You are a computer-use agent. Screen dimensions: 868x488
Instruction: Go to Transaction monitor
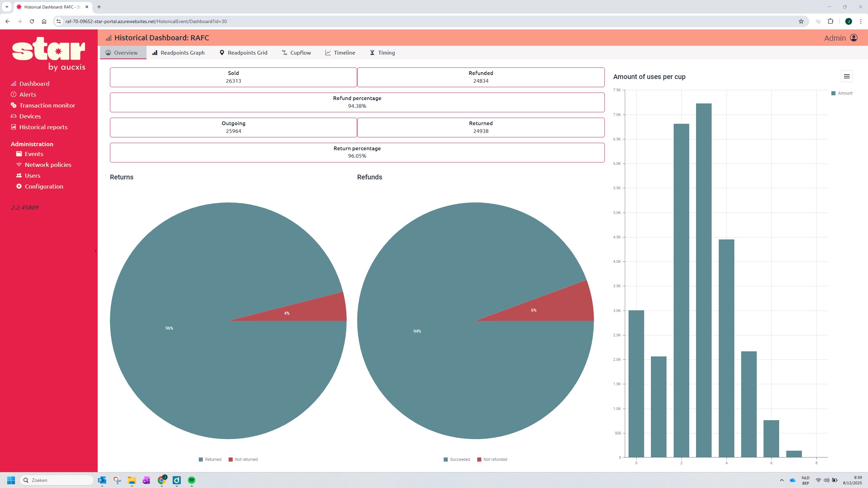(43, 105)
